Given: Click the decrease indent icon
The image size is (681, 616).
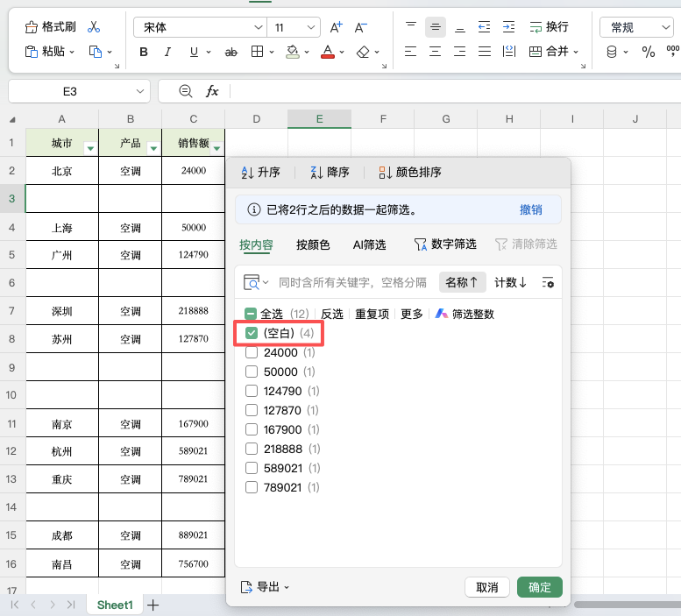Looking at the screenshot, I should 485,27.
